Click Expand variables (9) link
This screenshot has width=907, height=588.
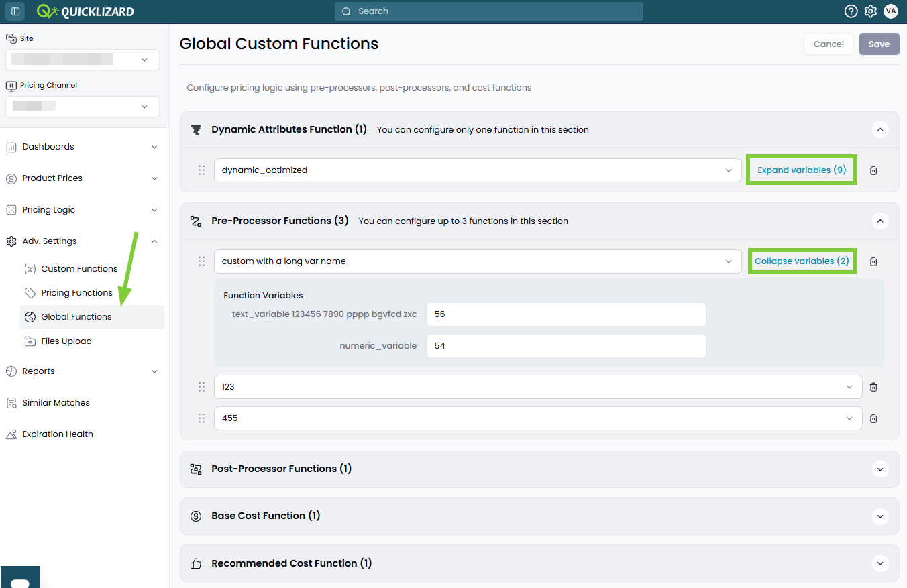(x=802, y=170)
